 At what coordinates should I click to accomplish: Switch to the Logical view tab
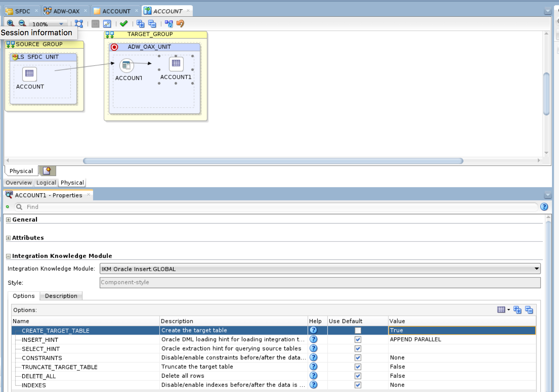click(46, 183)
